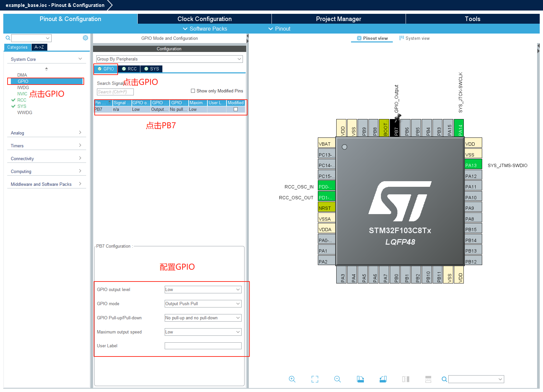543x392 pixels.
Task: Click the BOOT0 pin on the chip
Action: click(384, 128)
